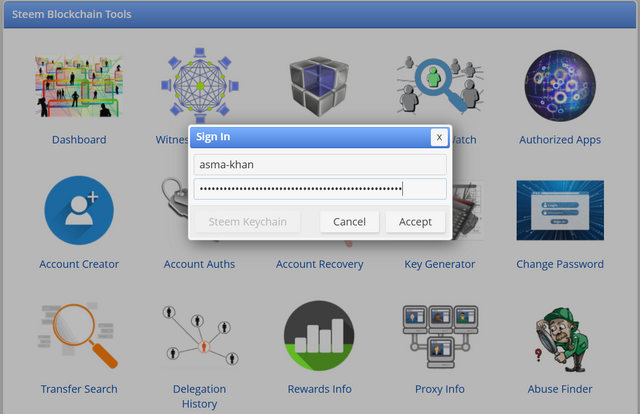
Task: Open the Proxy Info link
Action: (440, 389)
